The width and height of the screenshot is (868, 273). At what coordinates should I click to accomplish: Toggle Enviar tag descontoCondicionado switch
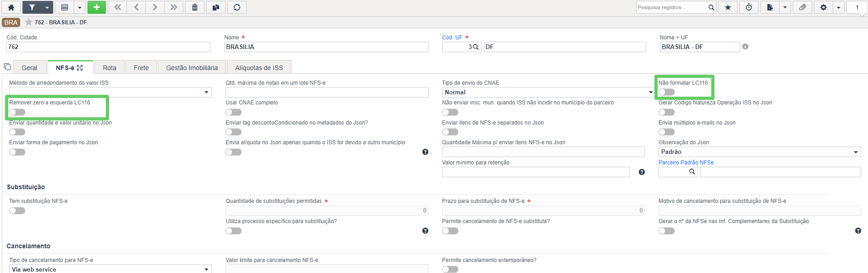pyautogui.click(x=233, y=132)
